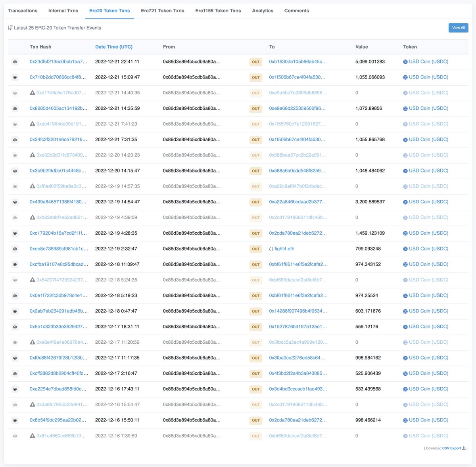Click the Date Time (UTC) column header
Image resolution: width=476 pixels, height=467 pixels.
114,47
